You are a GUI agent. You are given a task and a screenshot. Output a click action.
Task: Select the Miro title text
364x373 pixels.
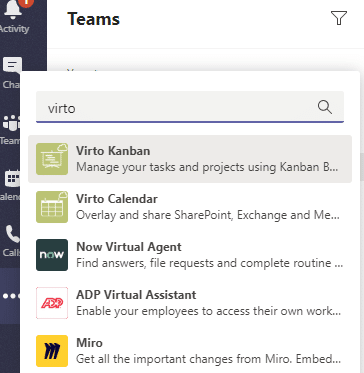pyautogui.click(x=89, y=343)
